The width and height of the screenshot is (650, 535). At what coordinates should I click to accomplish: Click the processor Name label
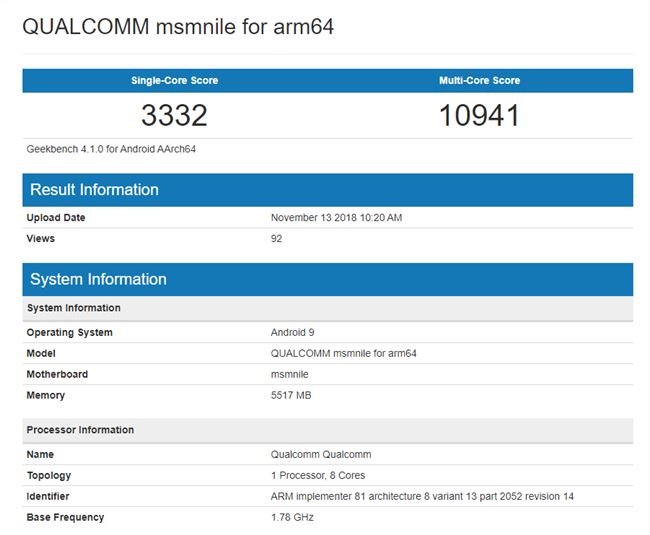pos(40,454)
